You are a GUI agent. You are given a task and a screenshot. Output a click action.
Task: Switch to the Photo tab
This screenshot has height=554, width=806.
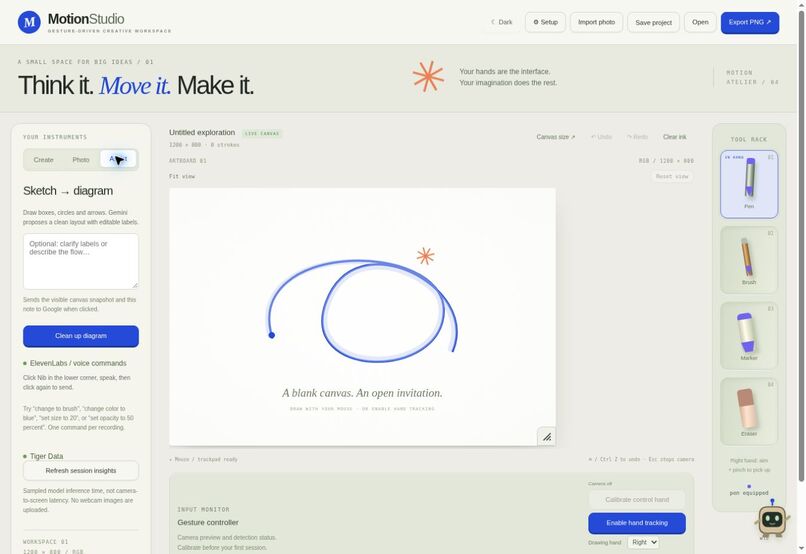[81, 160]
